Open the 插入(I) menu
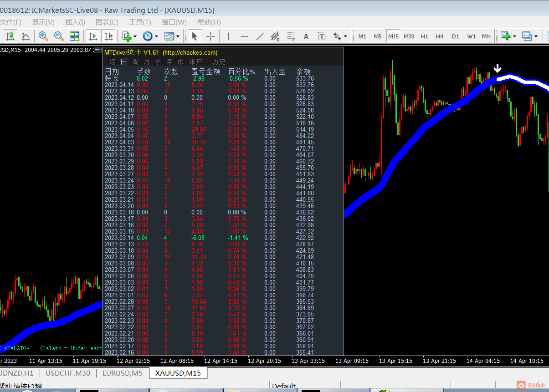The image size is (549, 392). click(75, 22)
